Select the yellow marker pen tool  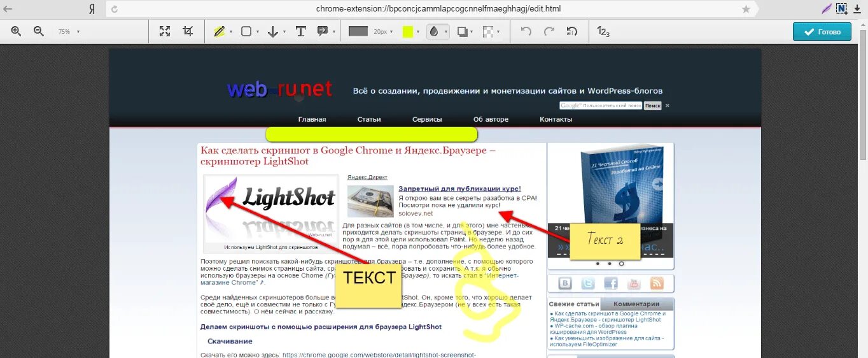tap(219, 31)
